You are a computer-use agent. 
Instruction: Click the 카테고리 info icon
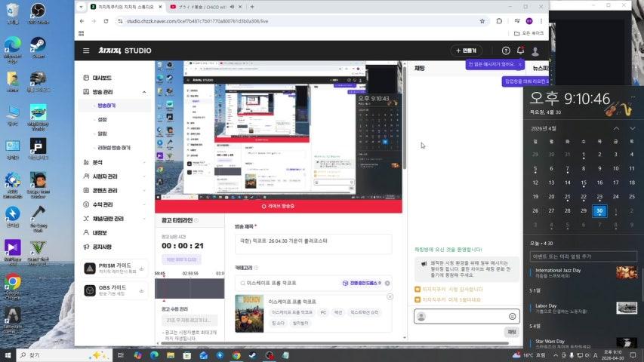[x=256, y=268]
